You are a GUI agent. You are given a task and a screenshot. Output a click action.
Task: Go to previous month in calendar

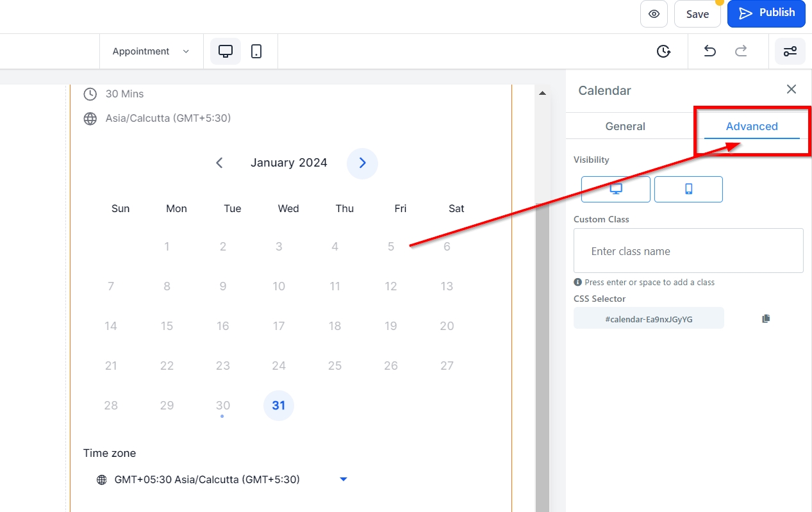coord(219,163)
